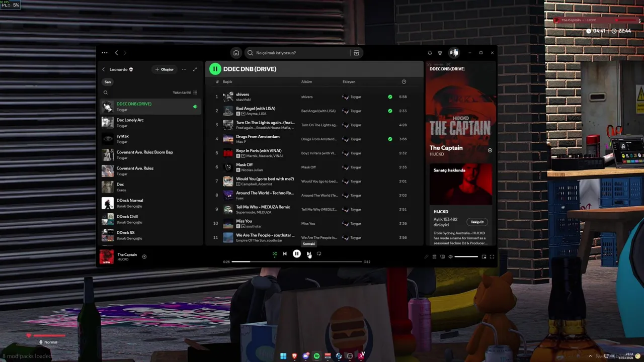
Task: Click Takip Et to follow HIJCKD
Action: click(x=477, y=222)
